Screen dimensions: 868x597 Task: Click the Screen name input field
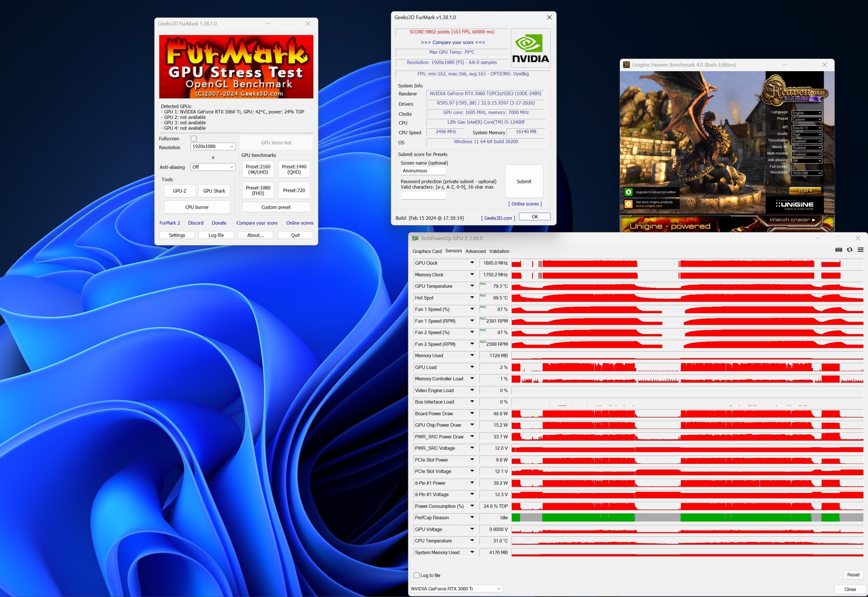[x=423, y=171]
